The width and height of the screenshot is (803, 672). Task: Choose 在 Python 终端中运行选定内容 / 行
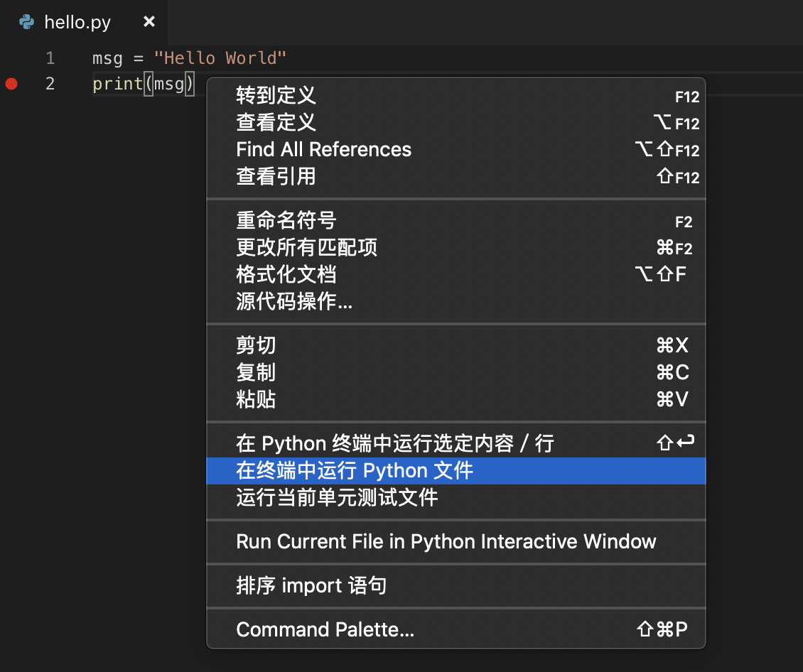tap(456, 443)
